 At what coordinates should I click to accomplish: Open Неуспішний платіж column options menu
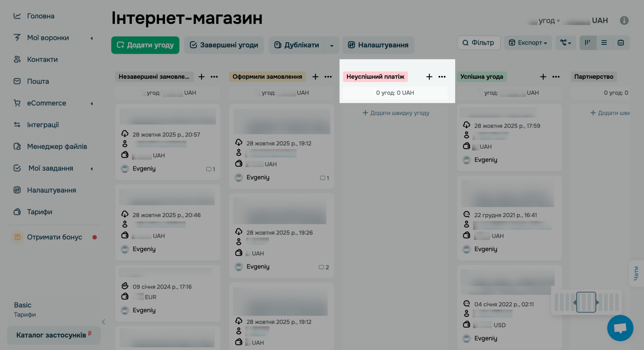(x=442, y=77)
